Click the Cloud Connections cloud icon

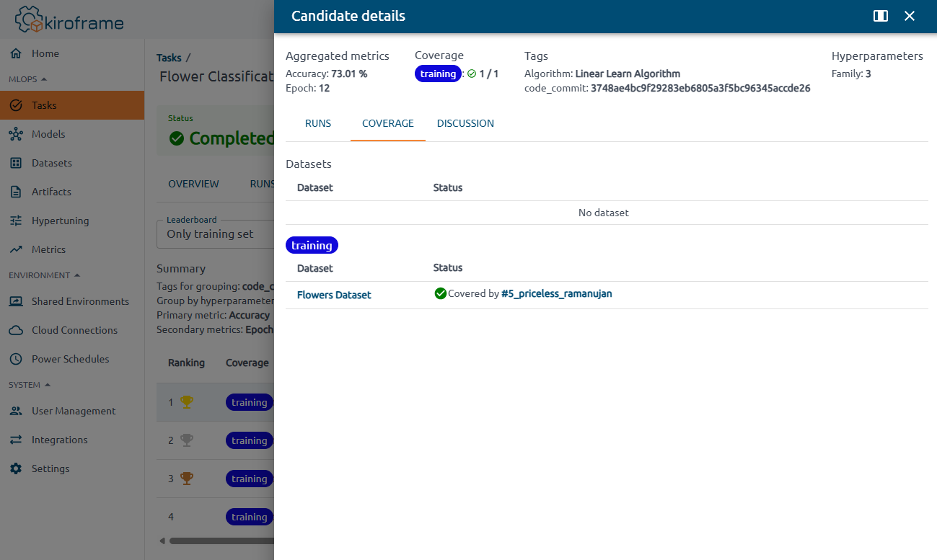pyautogui.click(x=16, y=330)
